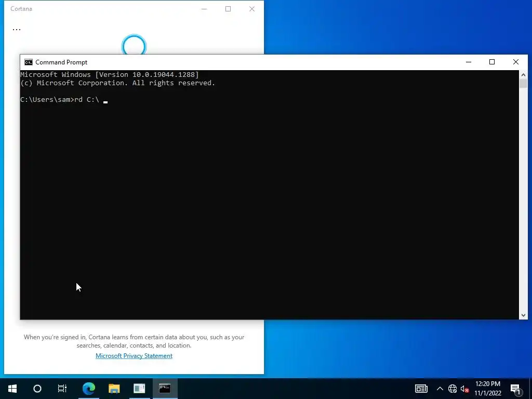Click the muted volume tray icon
This screenshot has width=532, height=399.
[x=464, y=389]
